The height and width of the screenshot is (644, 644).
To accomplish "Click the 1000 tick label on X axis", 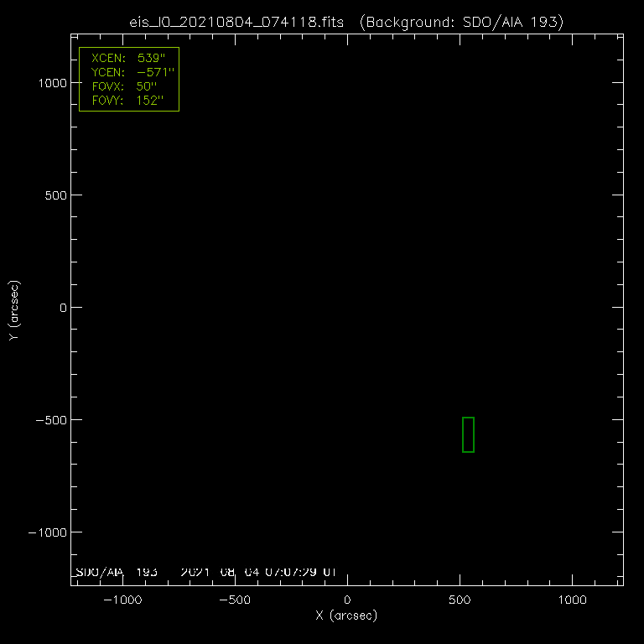I will (572, 600).
